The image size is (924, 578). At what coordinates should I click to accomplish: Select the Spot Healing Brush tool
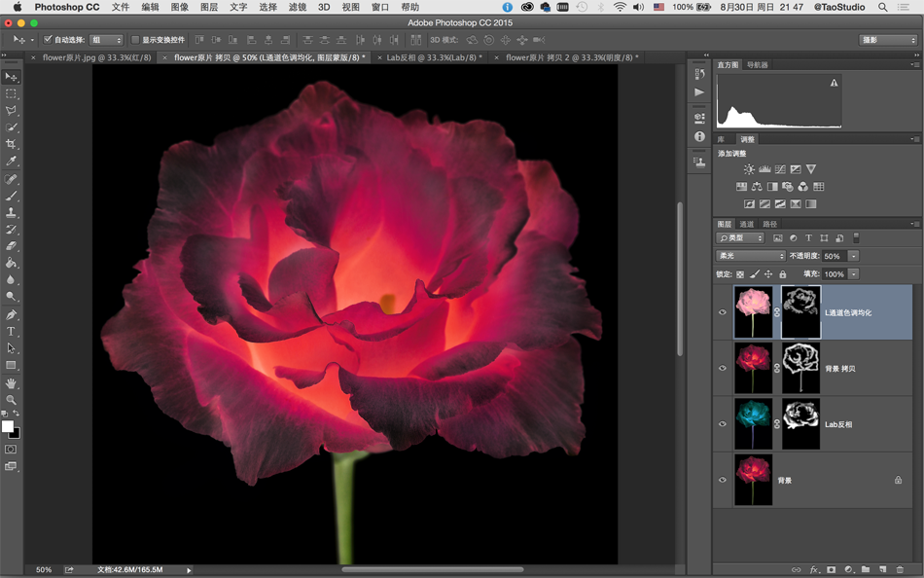(x=12, y=179)
